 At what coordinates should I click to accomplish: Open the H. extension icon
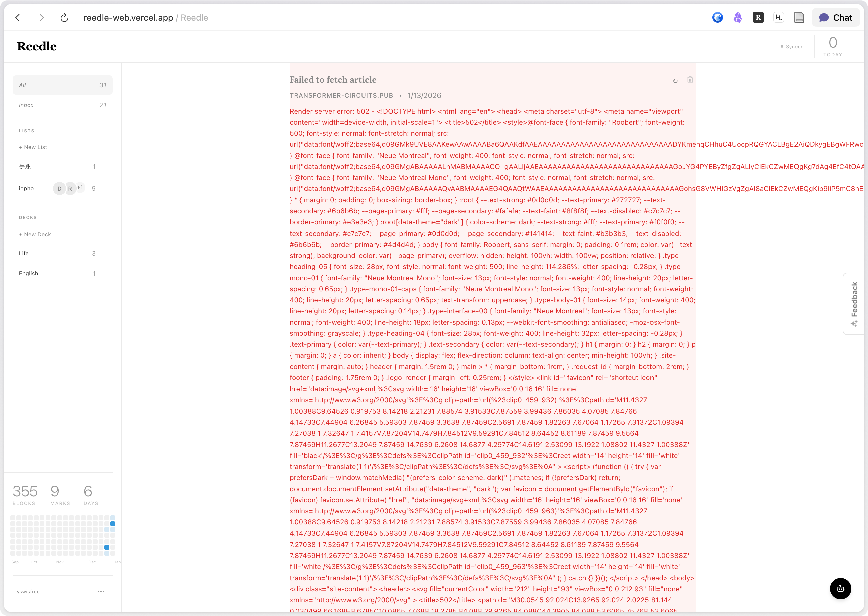pyautogui.click(x=778, y=17)
